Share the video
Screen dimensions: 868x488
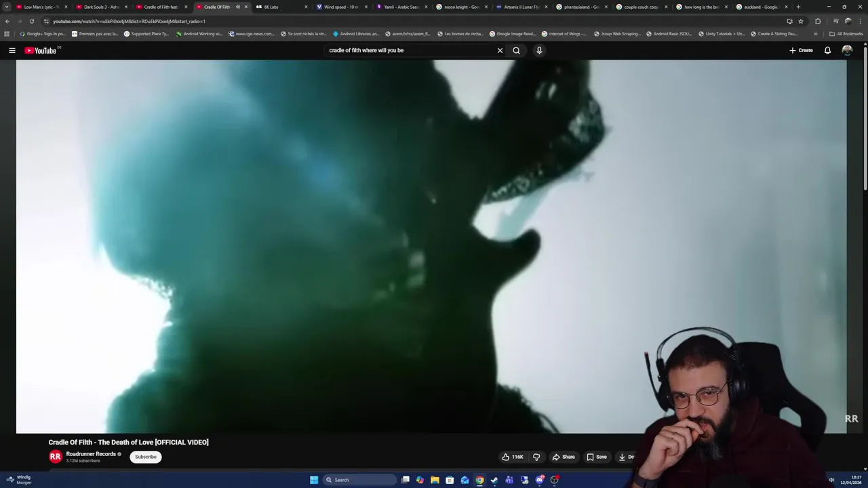click(564, 457)
